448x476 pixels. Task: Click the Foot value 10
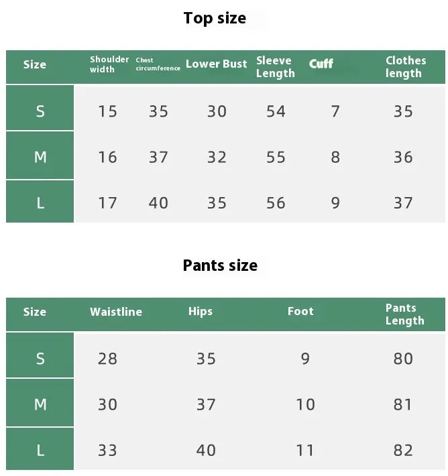point(305,405)
